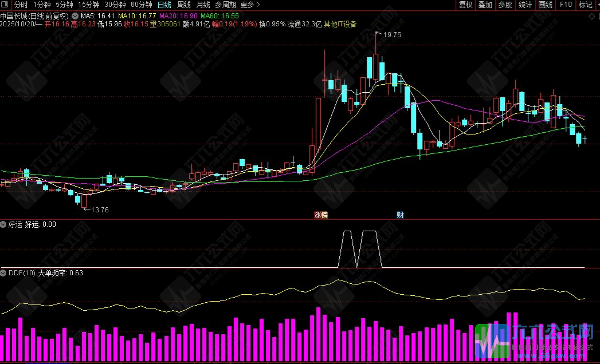Click the 复权 adjustment button
The width and height of the screenshot is (600, 364).
click(x=466, y=5)
